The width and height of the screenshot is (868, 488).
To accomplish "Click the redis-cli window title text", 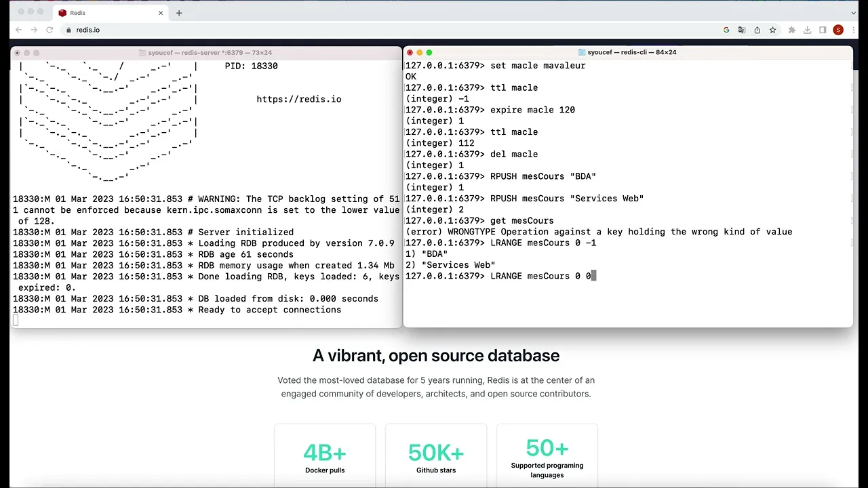I will [632, 52].
